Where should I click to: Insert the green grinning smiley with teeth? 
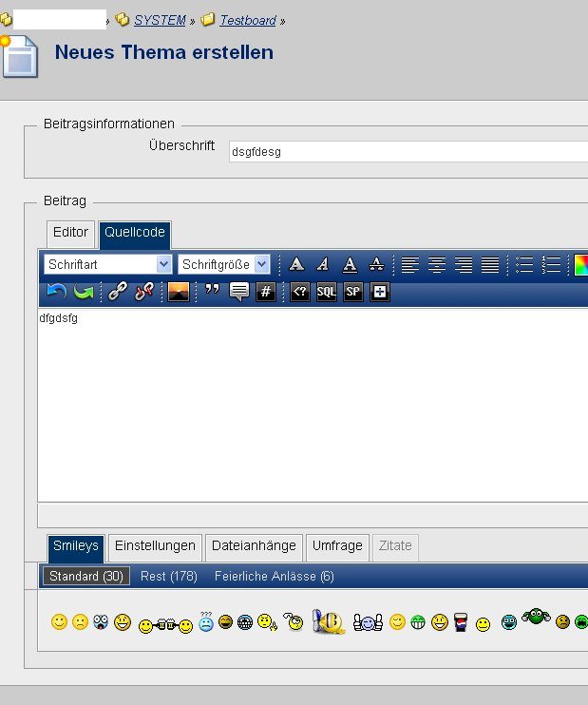[418, 622]
